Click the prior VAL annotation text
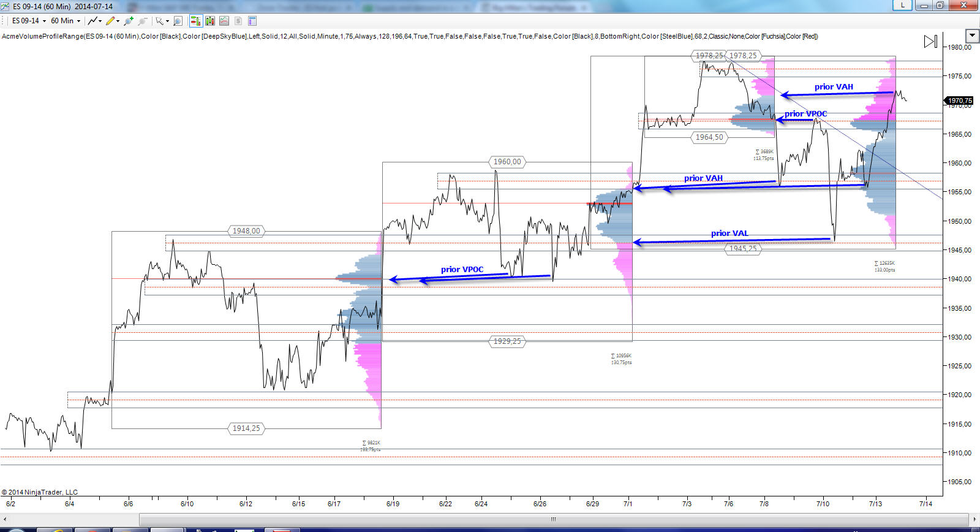 (x=729, y=234)
